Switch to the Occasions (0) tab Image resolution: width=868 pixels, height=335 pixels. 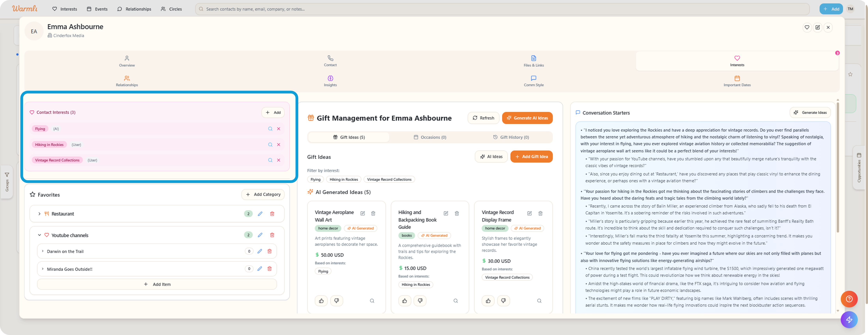pyautogui.click(x=430, y=137)
